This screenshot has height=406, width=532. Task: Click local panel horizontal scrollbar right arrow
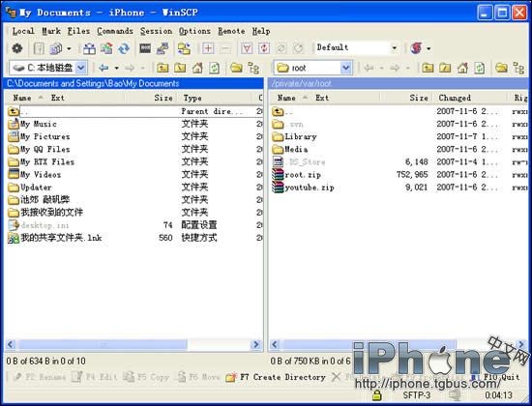coord(255,344)
